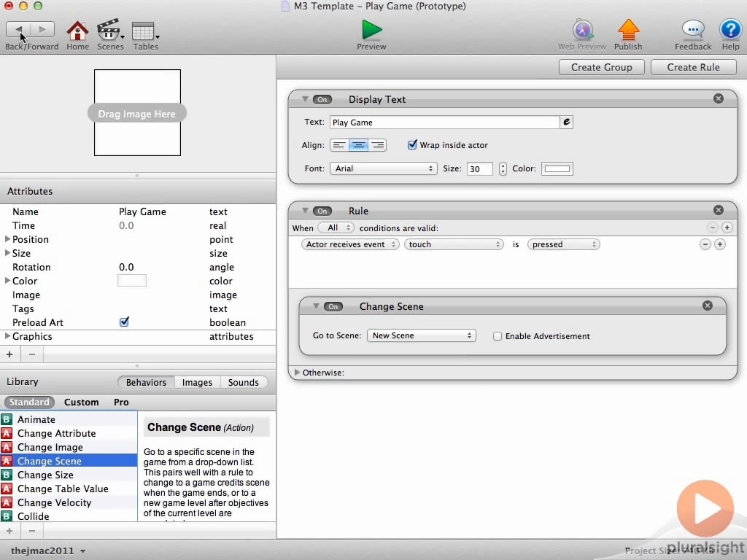Open the expression editor 'e' beside Text field
The width and height of the screenshot is (747, 560).
(566, 122)
